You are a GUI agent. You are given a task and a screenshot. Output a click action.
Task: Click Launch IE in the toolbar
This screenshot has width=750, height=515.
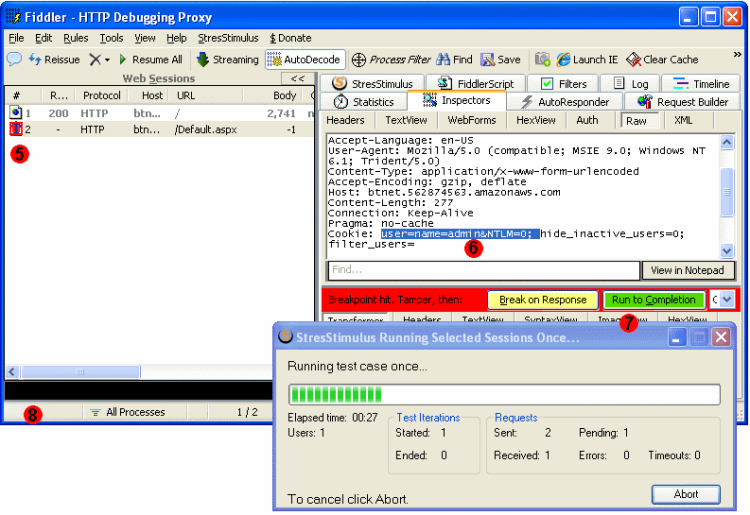pos(587,60)
